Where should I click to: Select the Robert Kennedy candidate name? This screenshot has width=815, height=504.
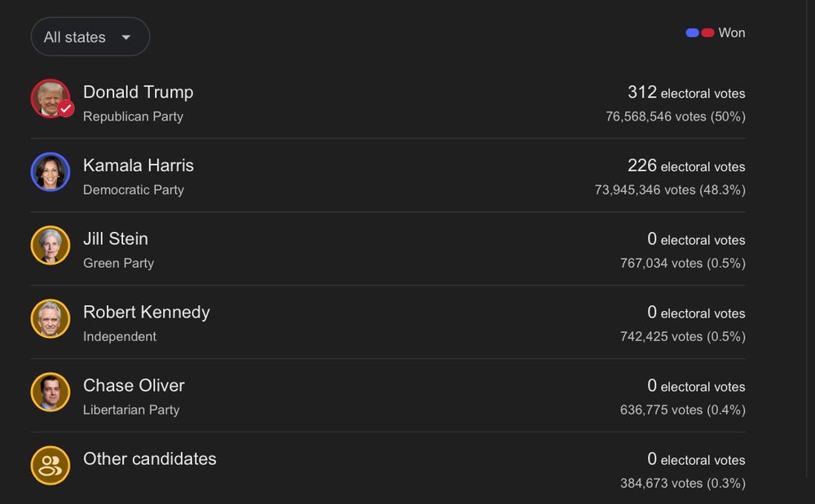click(147, 312)
